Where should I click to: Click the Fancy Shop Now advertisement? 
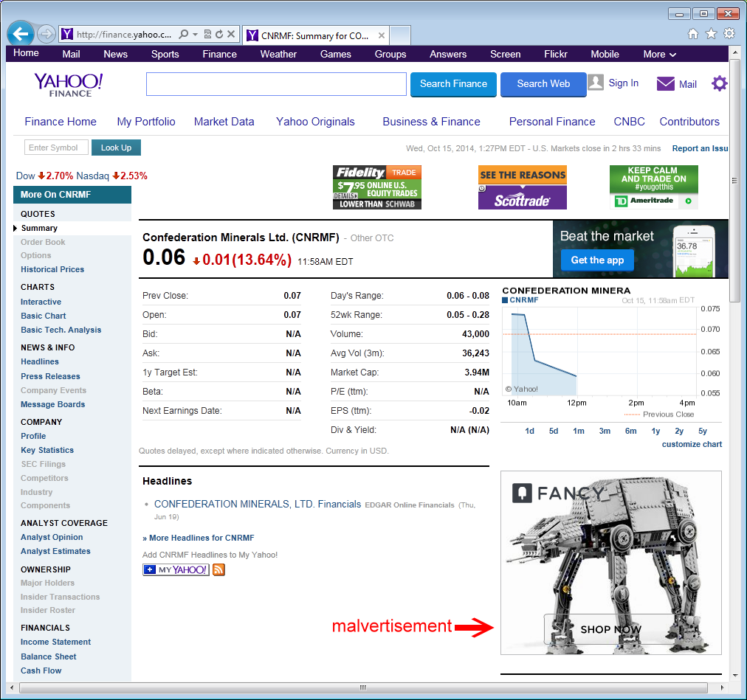610,563
